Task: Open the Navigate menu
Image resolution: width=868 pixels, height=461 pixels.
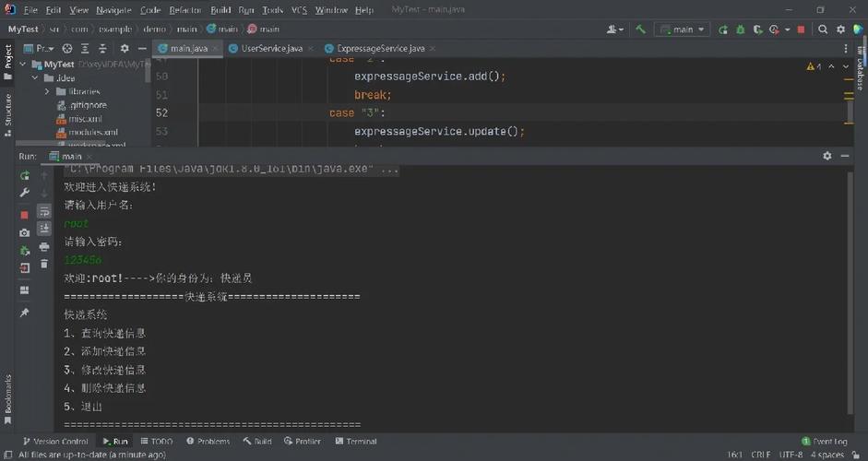Action: pyautogui.click(x=113, y=10)
